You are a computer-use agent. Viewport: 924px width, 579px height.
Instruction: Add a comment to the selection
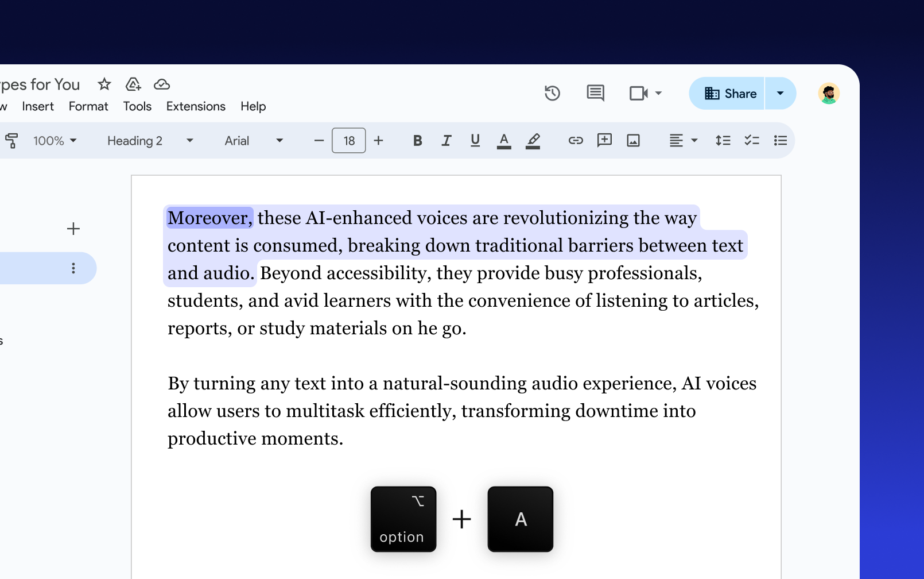click(604, 140)
